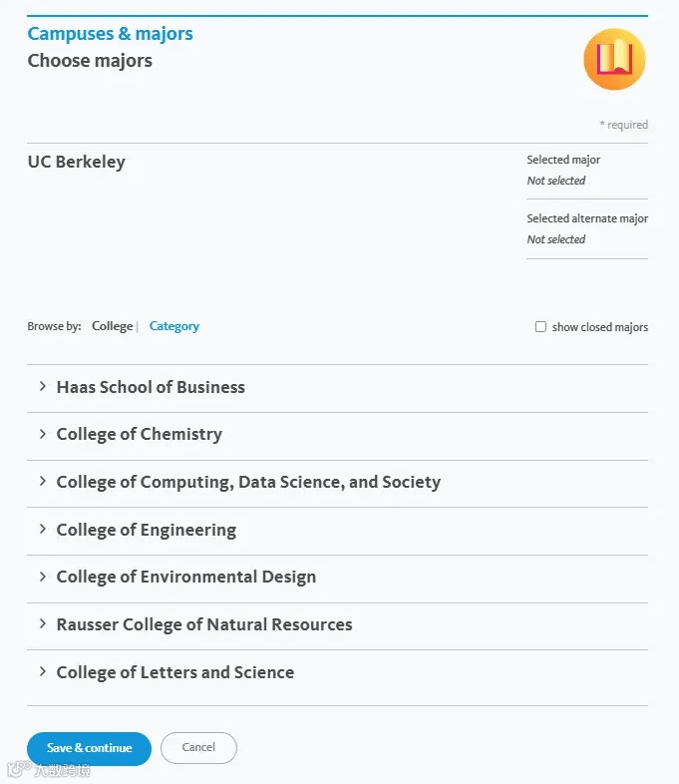Image resolution: width=679 pixels, height=784 pixels.
Task: Browse majors by Category
Action: tap(174, 326)
